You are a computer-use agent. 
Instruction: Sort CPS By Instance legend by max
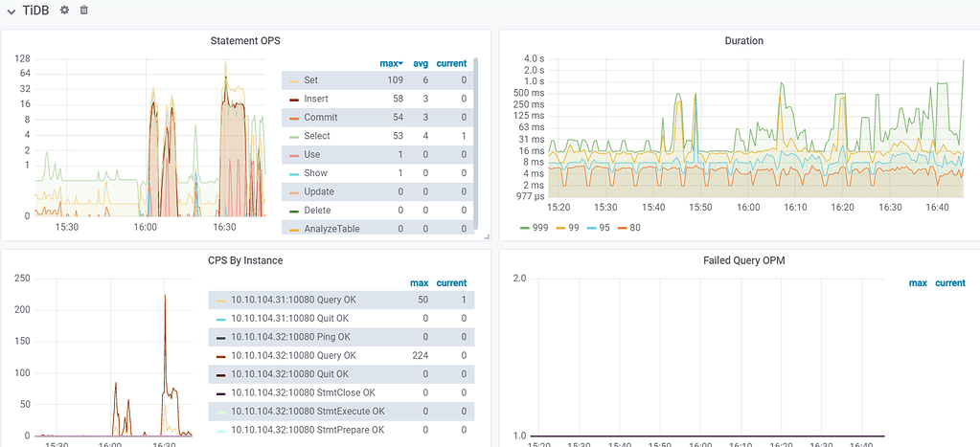420,283
